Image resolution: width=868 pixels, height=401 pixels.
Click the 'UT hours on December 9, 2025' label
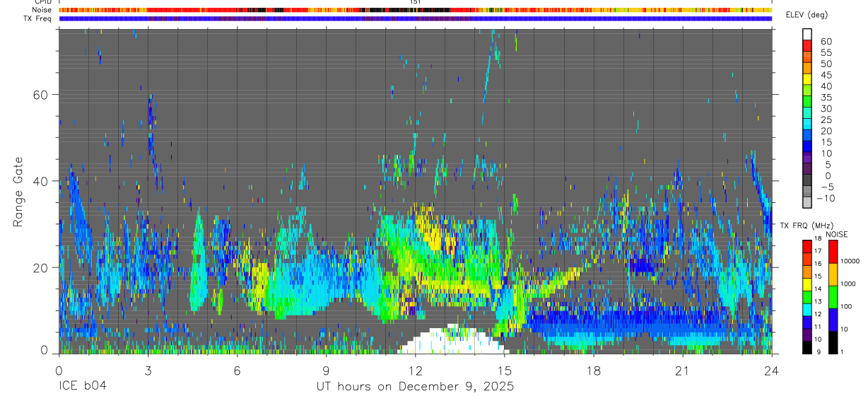[x=416, y=387]
